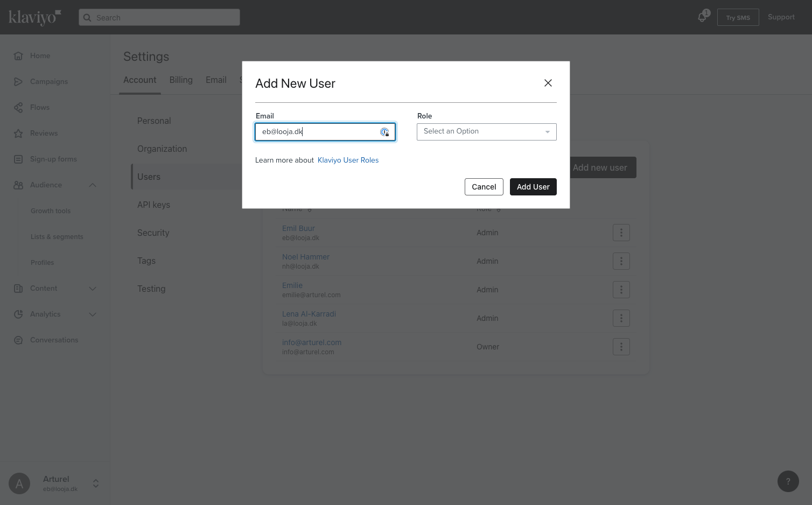812x505 pixels.
Task: Open the help question mark button
Action: [788, 481]
